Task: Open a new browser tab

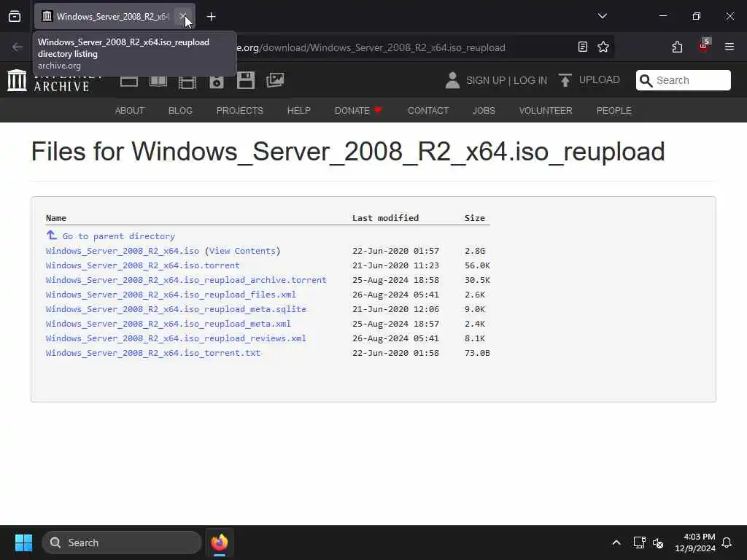Action: point(211,17)
